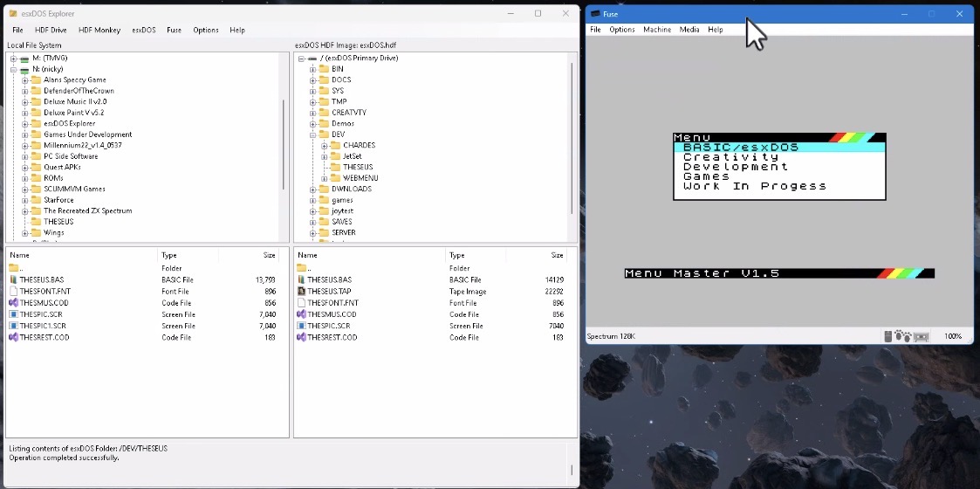The height and width of the screenshot is (489, 980).
Task: Click the paw prints icon in Fuse status bar
Action: pos(903,336)
